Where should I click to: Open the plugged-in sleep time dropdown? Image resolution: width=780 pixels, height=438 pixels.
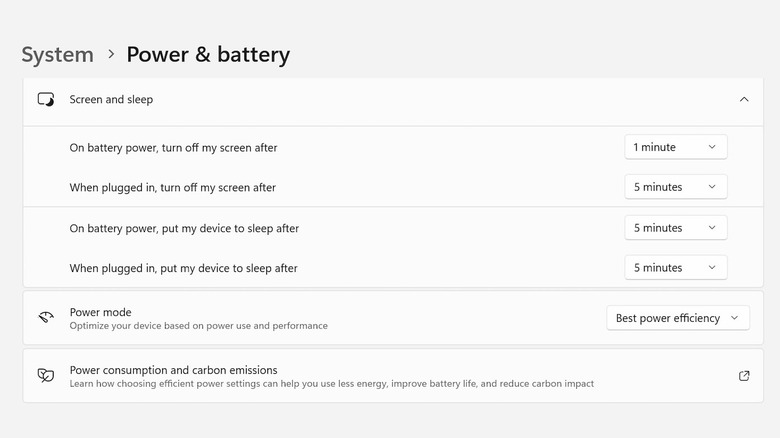coord(675,268)
